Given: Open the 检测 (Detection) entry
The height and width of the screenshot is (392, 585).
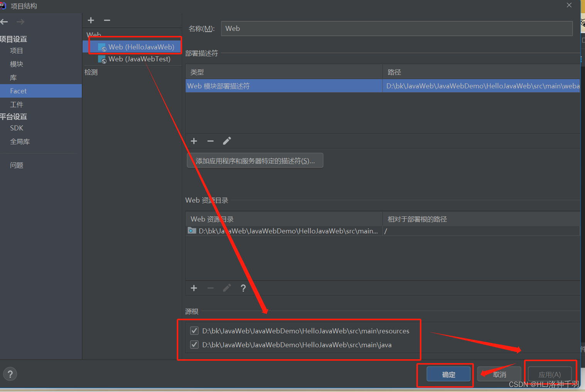Looking at the screenshot, I should coord(91,72).
